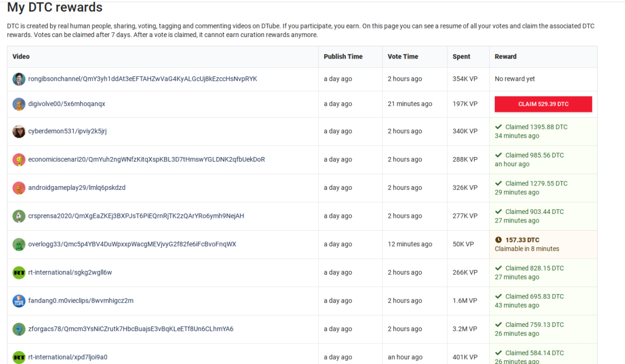Click fandang0.m0vieclips avatar icon

pyautogui.click(x=19, y=301)
